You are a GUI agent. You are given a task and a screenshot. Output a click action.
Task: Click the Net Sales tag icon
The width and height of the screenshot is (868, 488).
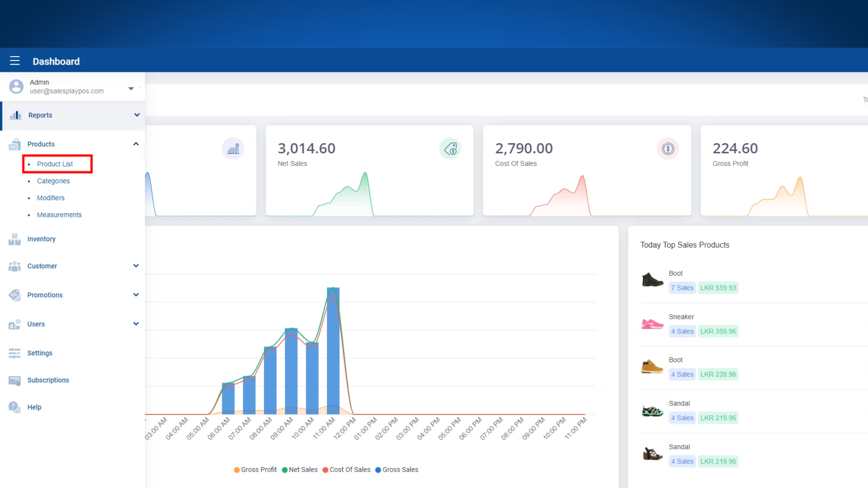[450, 149]
